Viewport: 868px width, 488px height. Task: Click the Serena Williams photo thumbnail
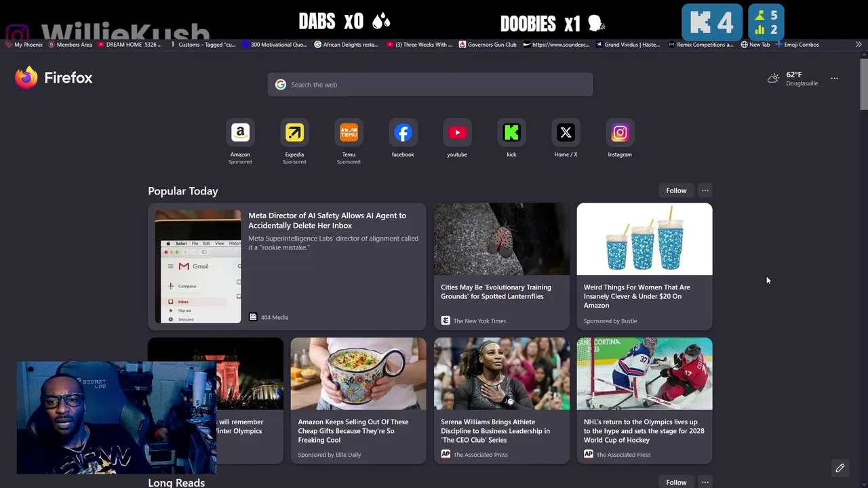(502, 373)
